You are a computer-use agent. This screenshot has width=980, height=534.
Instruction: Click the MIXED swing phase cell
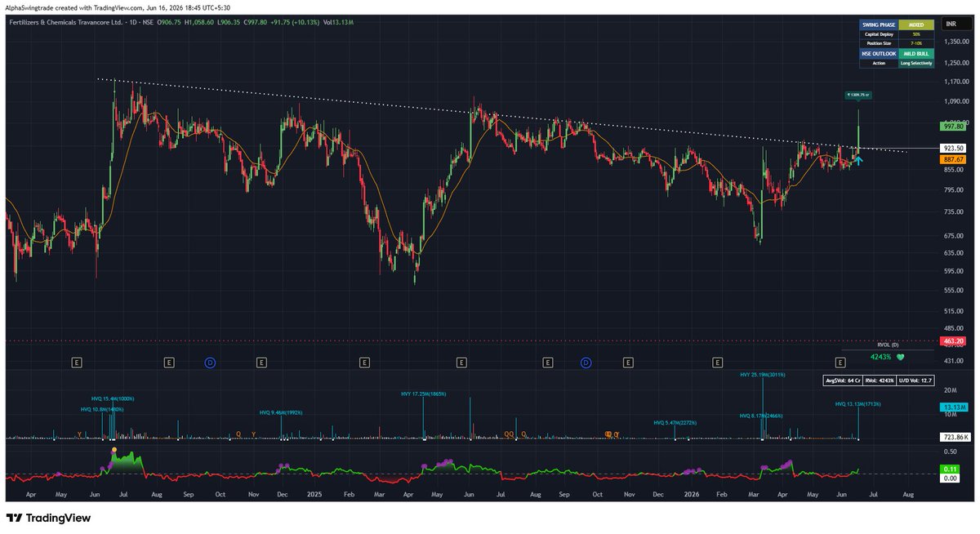(x=915, y=25)
